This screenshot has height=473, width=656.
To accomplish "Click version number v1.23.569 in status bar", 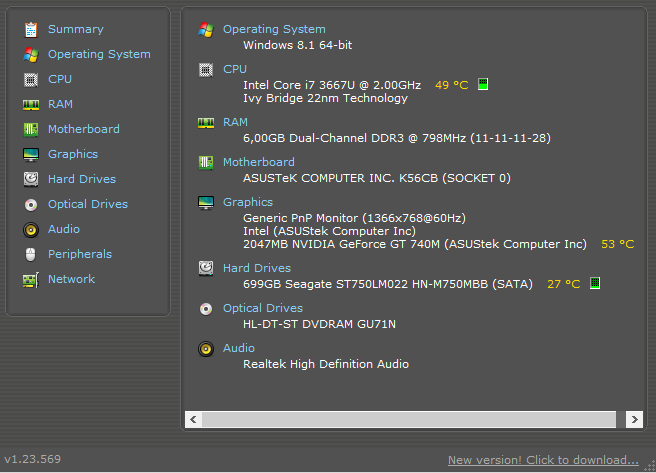I will (x=33, y=459).
